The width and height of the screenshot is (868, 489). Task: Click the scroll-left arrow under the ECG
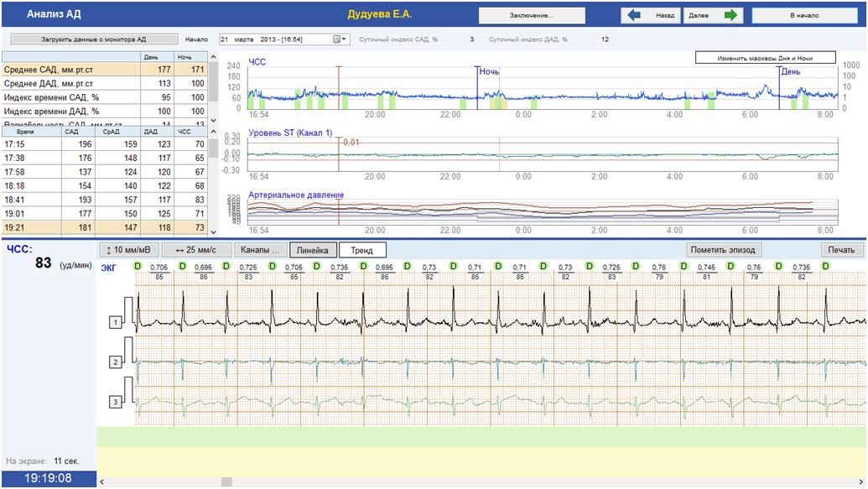click(103, 482)
